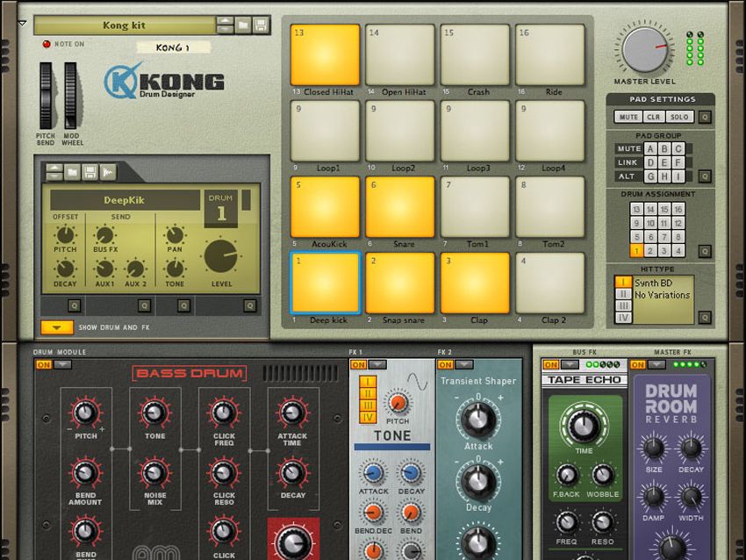
Task: Toggle SOLO in Pad Settings
Action: 679,117
